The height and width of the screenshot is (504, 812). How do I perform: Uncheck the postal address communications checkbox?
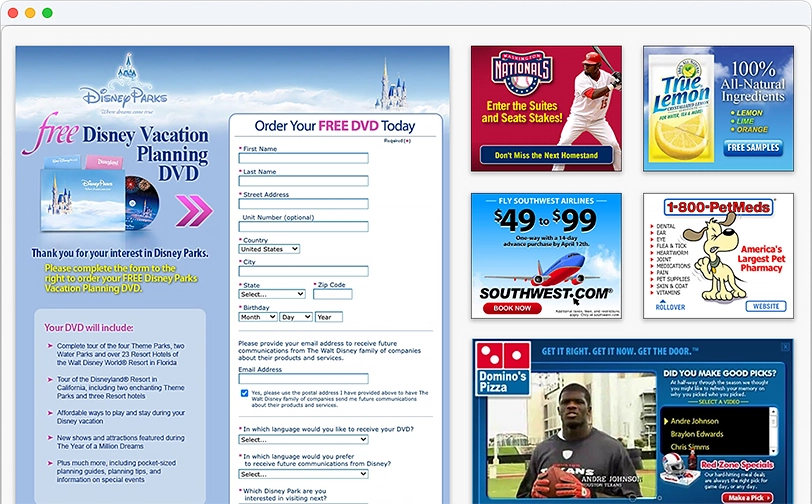(244, 393)
